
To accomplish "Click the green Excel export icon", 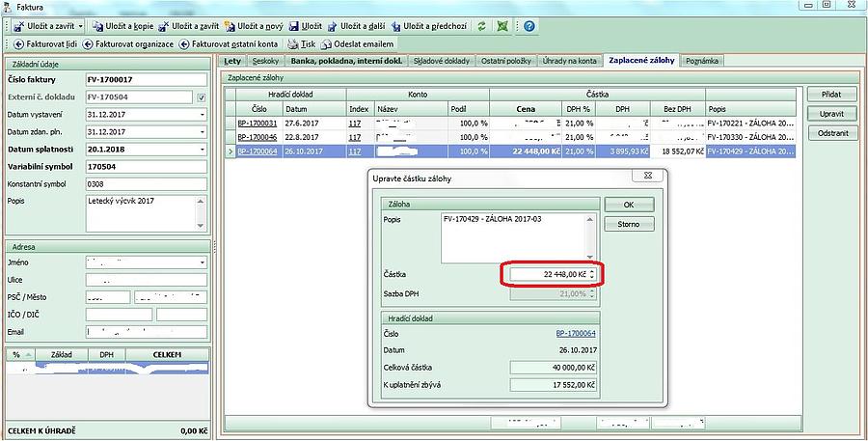I will (502, 26).
